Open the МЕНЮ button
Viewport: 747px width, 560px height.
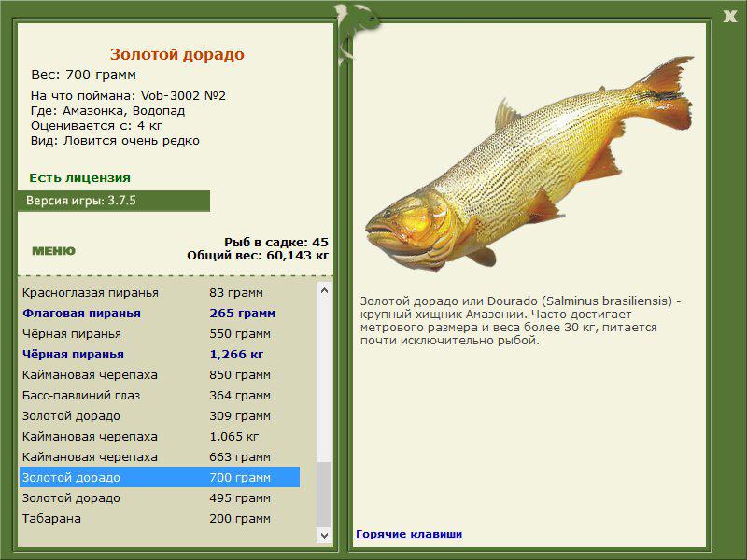[x=53, y=251]
